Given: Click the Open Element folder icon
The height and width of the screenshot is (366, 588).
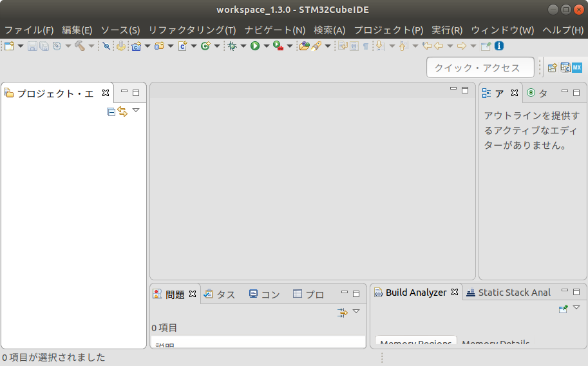Looking at the screenshot, I should click(304, 46).
